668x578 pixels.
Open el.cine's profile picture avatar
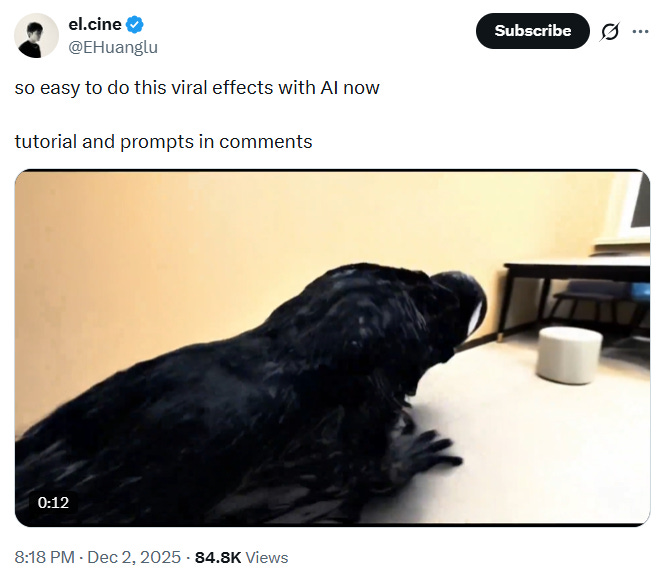coord(36,35)
